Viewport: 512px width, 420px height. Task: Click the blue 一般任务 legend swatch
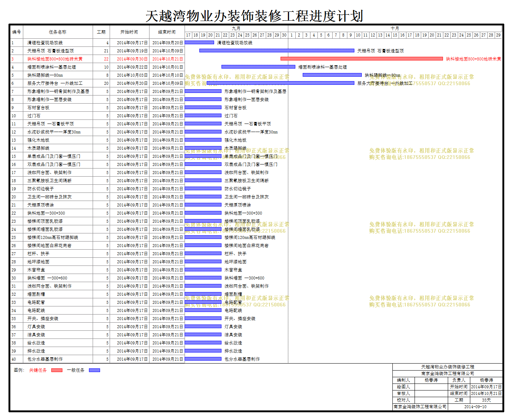(x=95, y=370)
